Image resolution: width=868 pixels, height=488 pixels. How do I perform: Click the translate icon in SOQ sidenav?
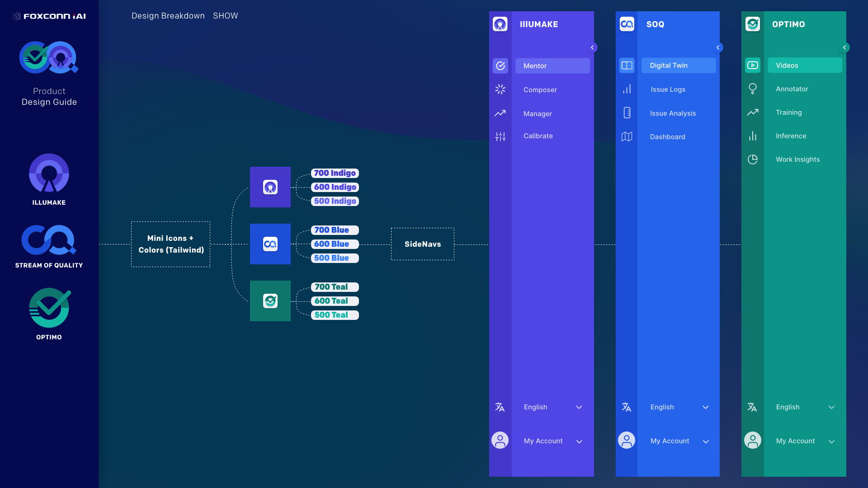click(627, 407)
